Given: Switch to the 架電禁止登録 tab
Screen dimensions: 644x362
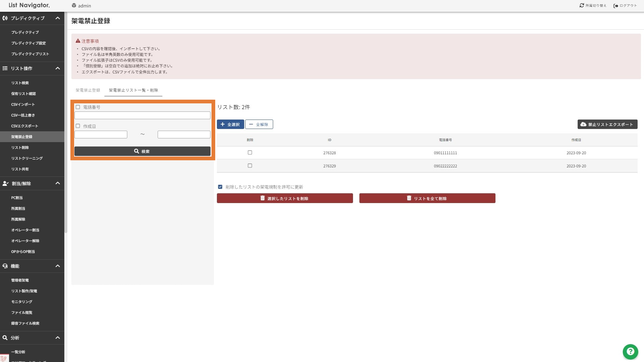Looking at the screenshot, I should click(x=88, y=90).
